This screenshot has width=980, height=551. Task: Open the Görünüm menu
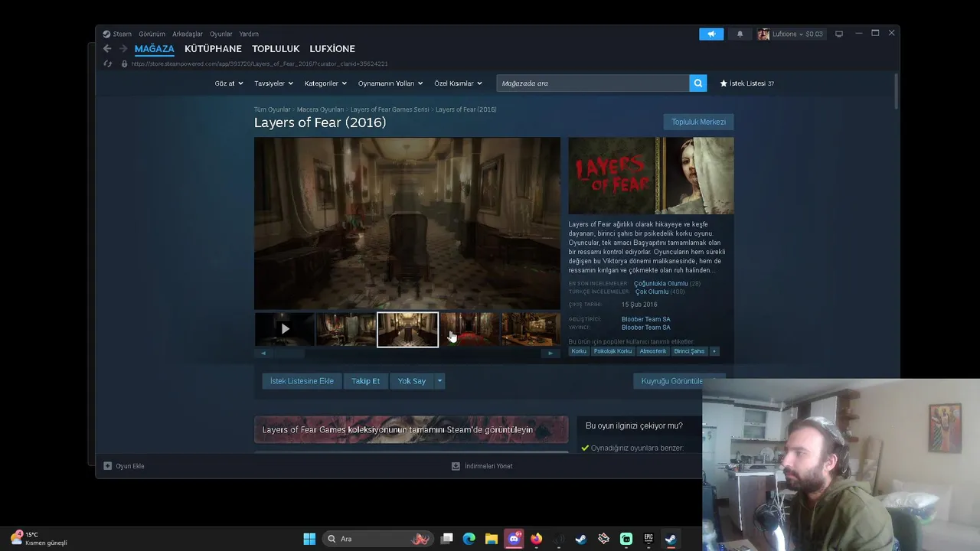pos(152,34)
